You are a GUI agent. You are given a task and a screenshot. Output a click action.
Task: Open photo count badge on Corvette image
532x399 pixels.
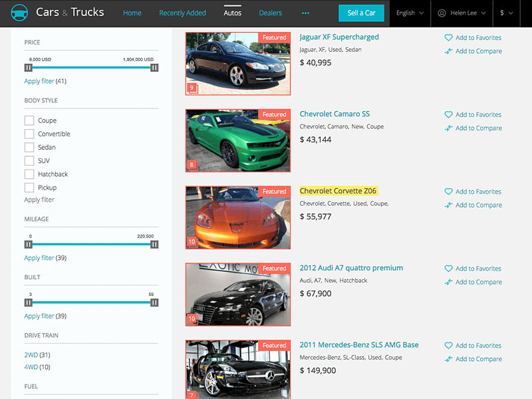(x=192, y=241)
